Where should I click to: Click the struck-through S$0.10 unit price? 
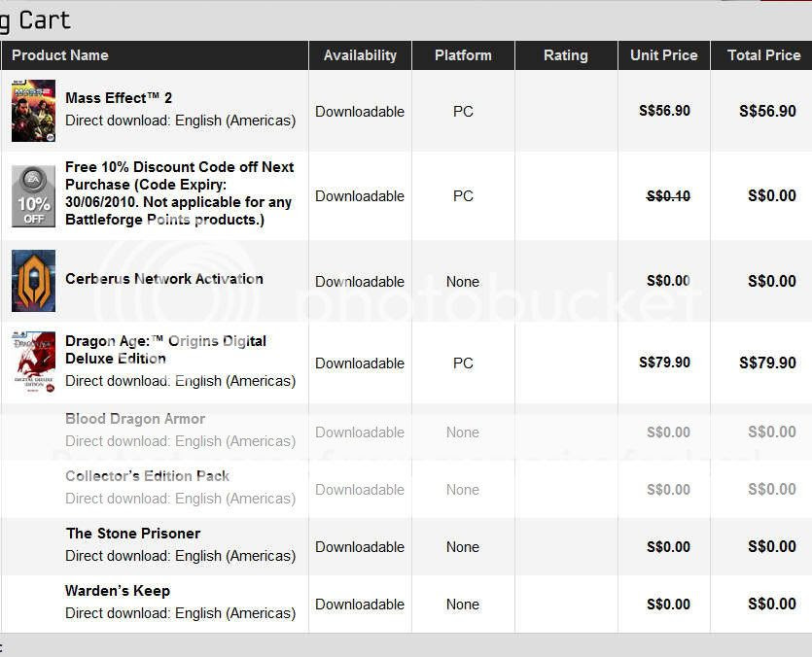point(668,196)
